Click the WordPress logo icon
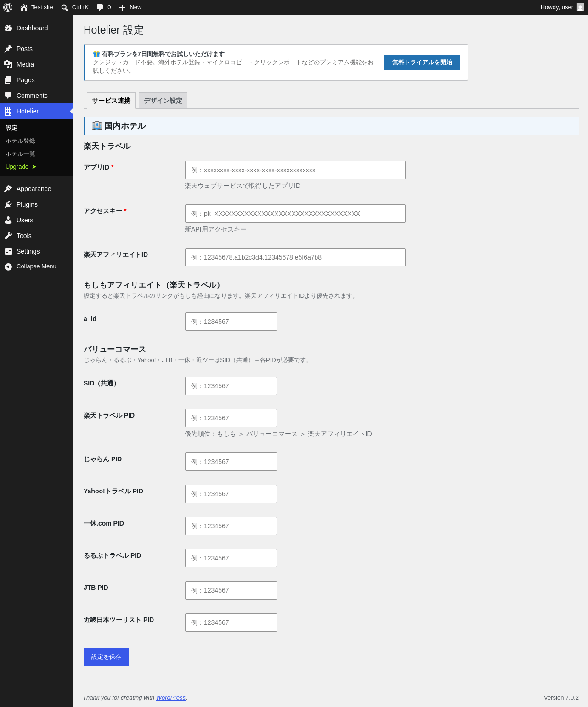Viewport: 588px width, 707px height. 8,7
